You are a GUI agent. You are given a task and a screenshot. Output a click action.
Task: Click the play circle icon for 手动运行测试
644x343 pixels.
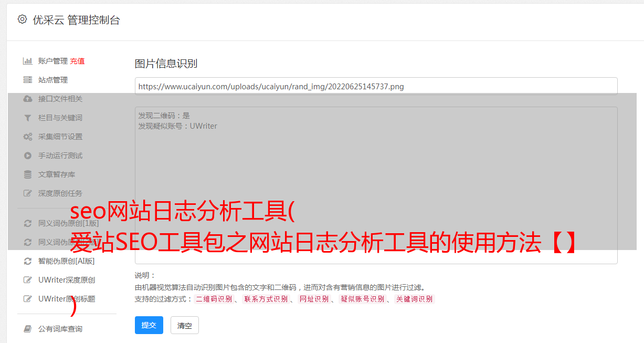tap(28, 155)
